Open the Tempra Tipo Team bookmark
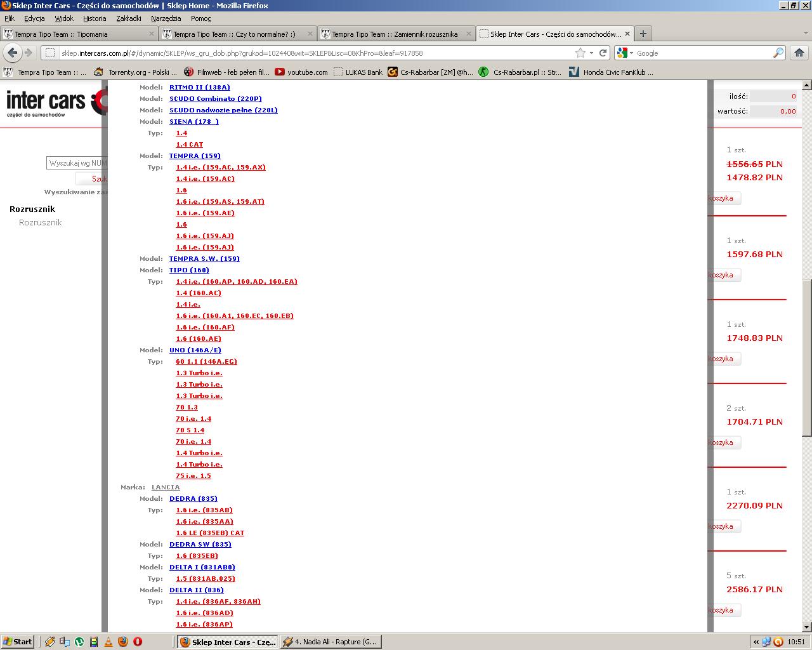 46,72
